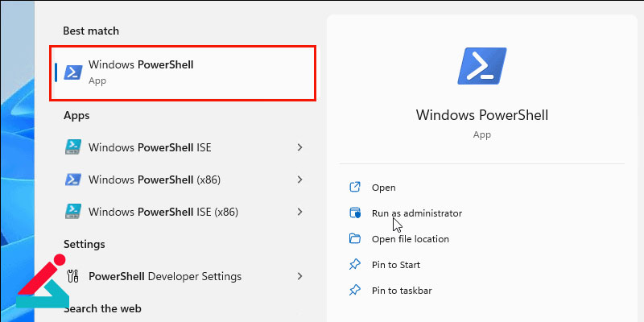Screen dimensions: 644x322
Task: Open the Windows PowerShell best match result
Action: point(183,73)
